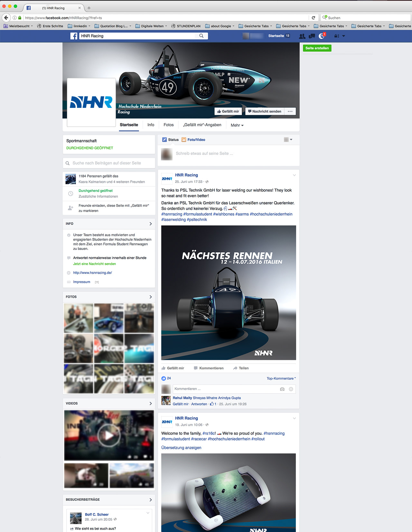Open options chevron on the 19. Juni post
This screenshot has height=532, width=412.
point(294,418)
